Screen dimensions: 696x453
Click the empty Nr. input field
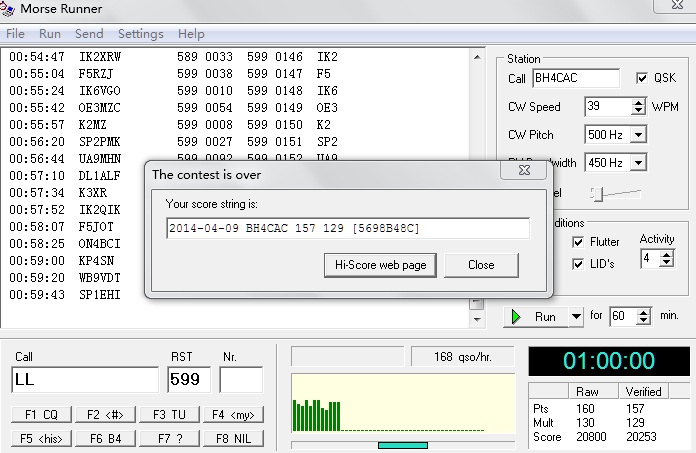pos(241,380)
